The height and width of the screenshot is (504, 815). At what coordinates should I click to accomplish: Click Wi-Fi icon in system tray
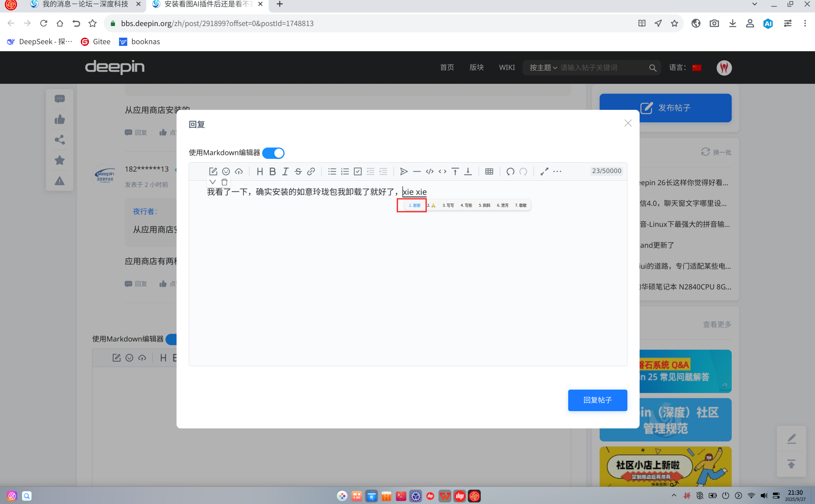751,495
